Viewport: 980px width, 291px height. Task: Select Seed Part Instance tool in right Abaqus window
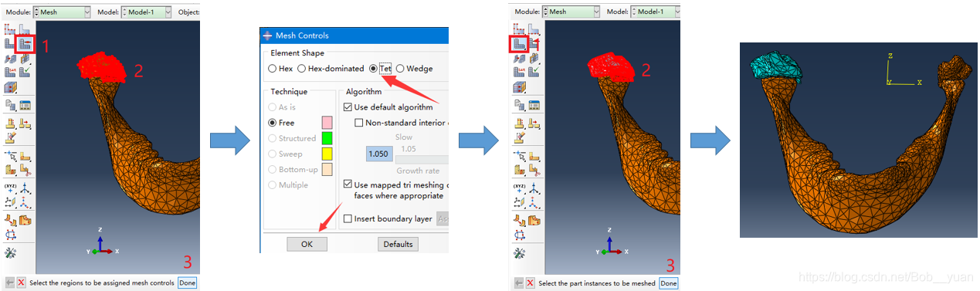pos(519,29)
